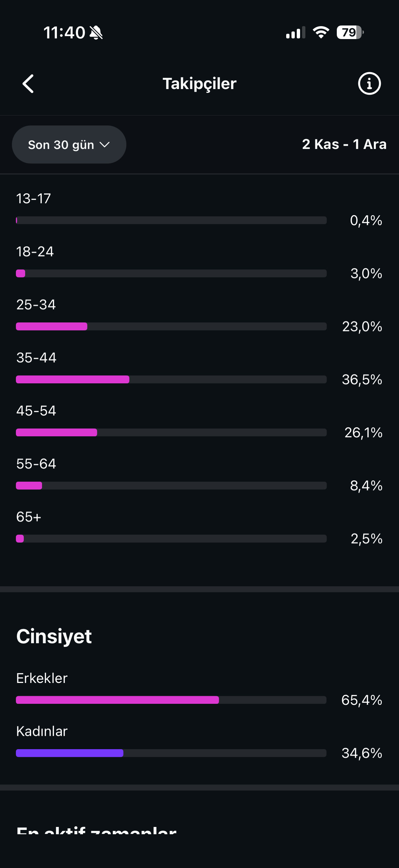Tap the muted bell icon

[96, 33]
